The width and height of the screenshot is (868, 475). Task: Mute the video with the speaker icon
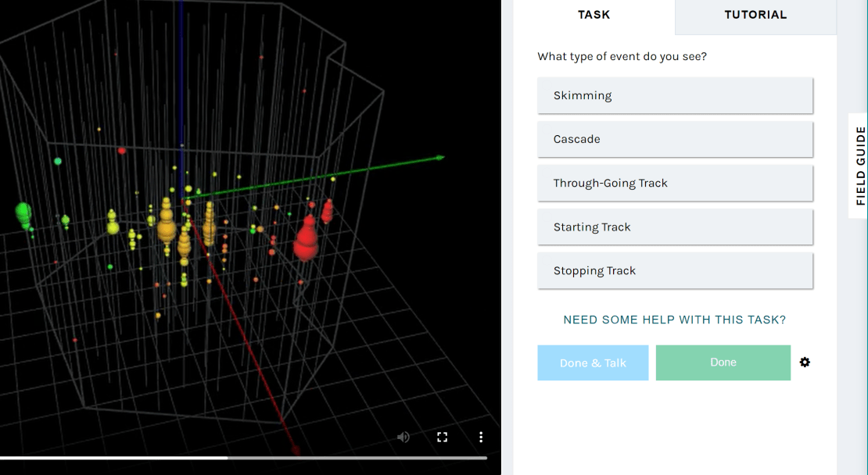(403, 437)
